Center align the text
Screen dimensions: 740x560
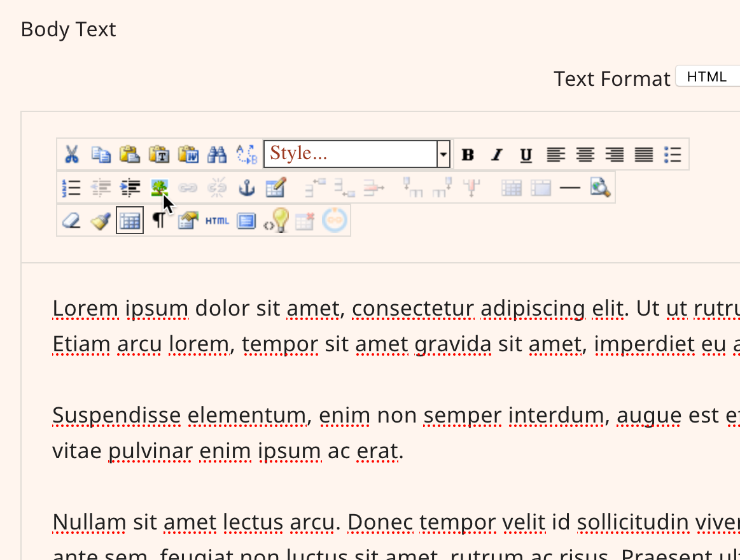585,155
